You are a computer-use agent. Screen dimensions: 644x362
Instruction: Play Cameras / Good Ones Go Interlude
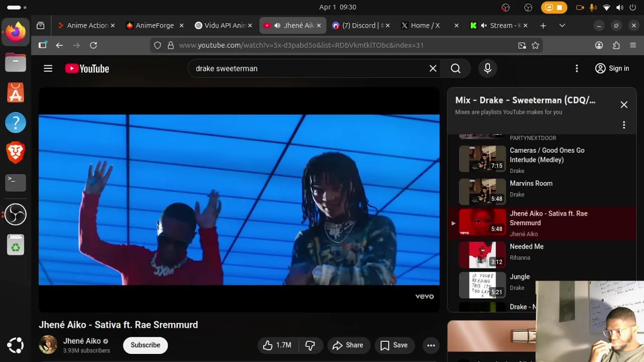542,159
